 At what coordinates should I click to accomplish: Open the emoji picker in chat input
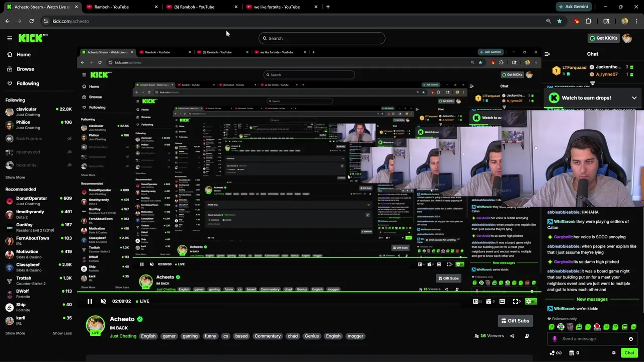coord(631,339)
